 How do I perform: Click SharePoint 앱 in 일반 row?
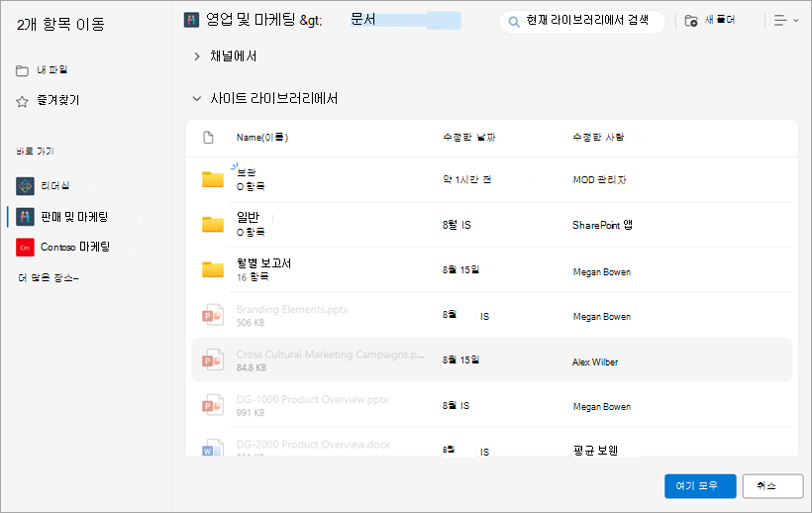[x=602, y=225]
